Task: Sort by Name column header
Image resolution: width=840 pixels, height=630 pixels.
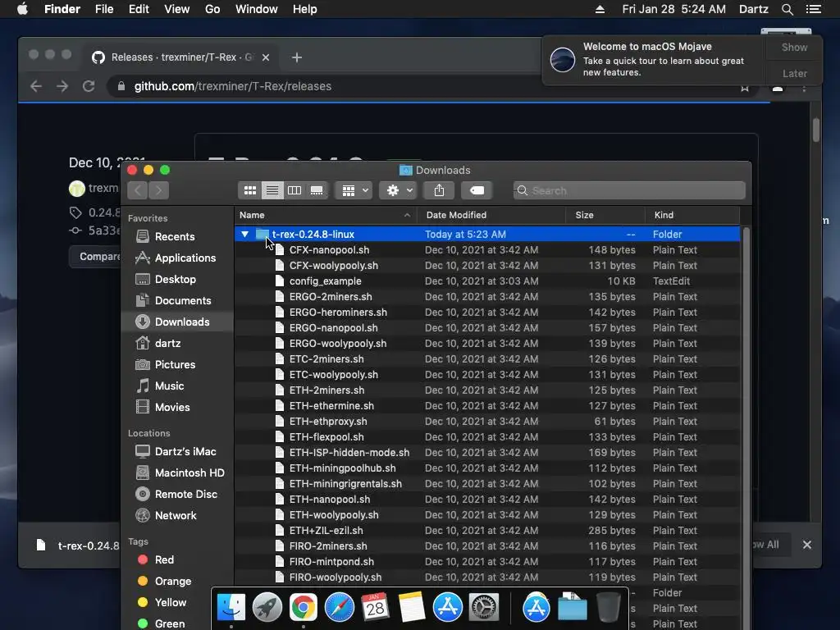Action: click(x=325, y=215)
